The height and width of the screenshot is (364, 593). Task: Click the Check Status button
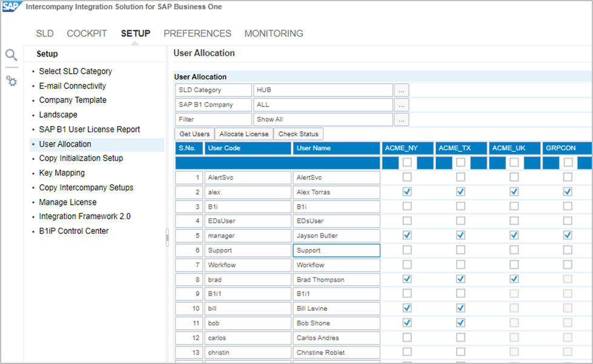click(x=298, y=134)
